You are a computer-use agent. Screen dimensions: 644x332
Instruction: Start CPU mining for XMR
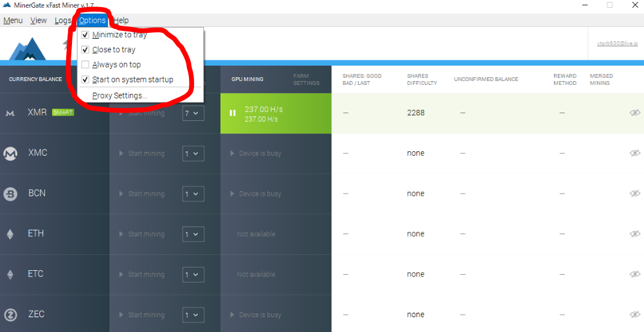point(142,113)
